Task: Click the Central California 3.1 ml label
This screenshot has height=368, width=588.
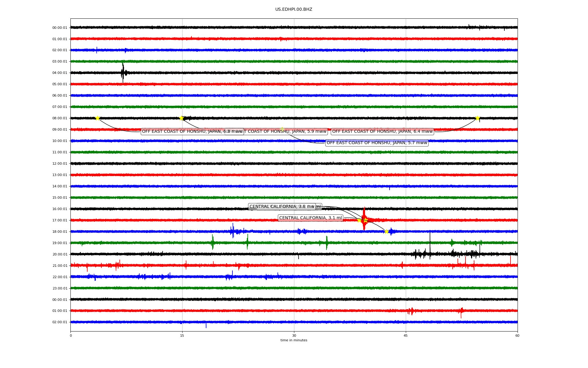Action: 310,218
